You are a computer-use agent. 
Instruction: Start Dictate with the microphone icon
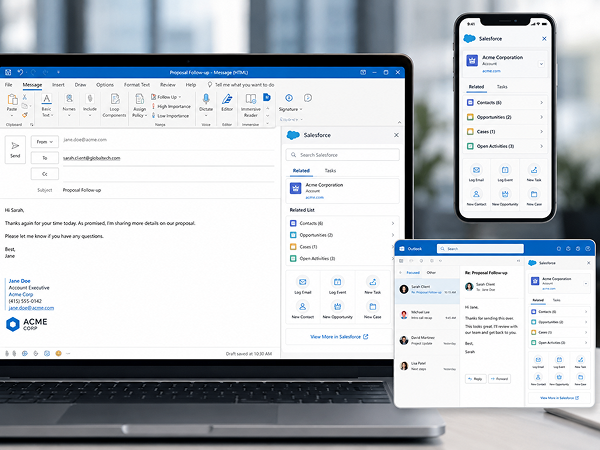coord(206,99)
